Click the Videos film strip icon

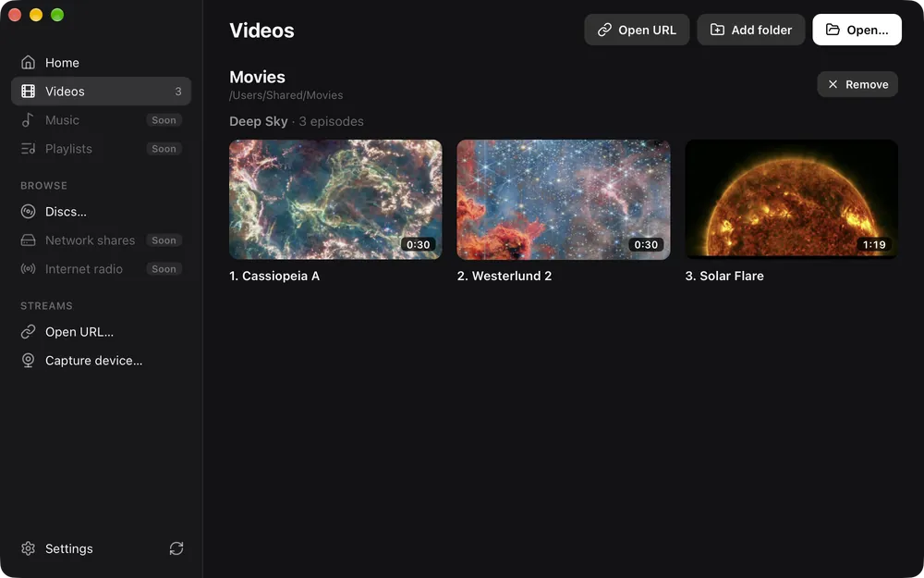tap(28, 92)
